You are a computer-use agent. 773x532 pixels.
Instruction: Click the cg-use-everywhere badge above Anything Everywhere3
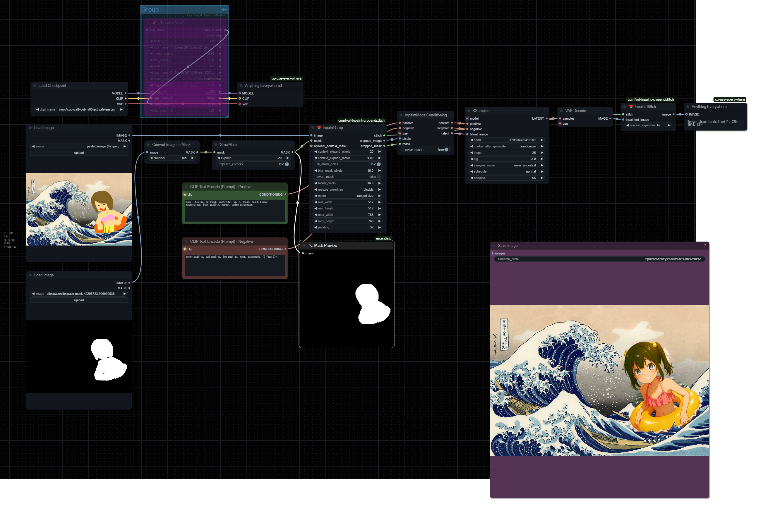tap(286, 79)
